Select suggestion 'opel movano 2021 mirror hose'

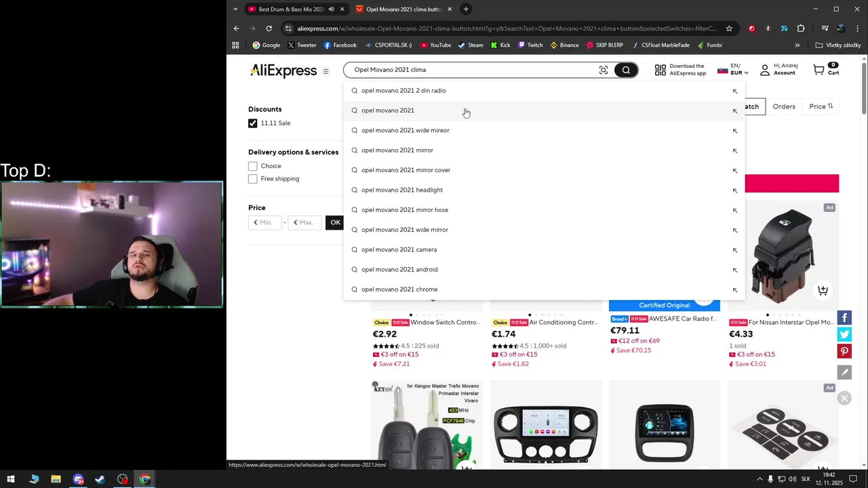pos(544,210)
